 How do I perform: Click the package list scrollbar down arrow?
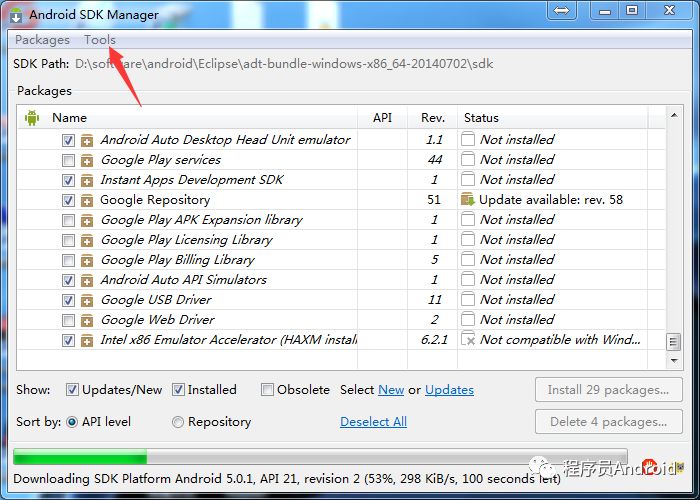pos(674,360)
